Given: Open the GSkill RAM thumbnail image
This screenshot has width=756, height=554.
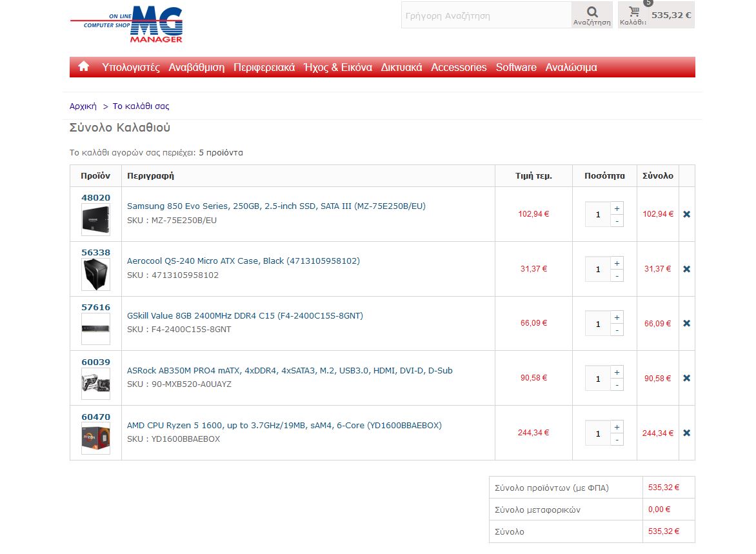Looking at the screenshot, I should [x=96, y=330].
